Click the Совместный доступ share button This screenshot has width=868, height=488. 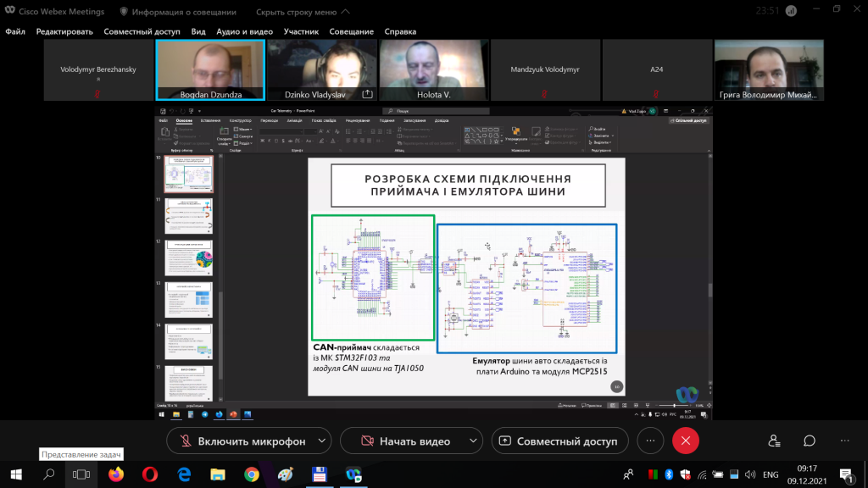(559, 441)
